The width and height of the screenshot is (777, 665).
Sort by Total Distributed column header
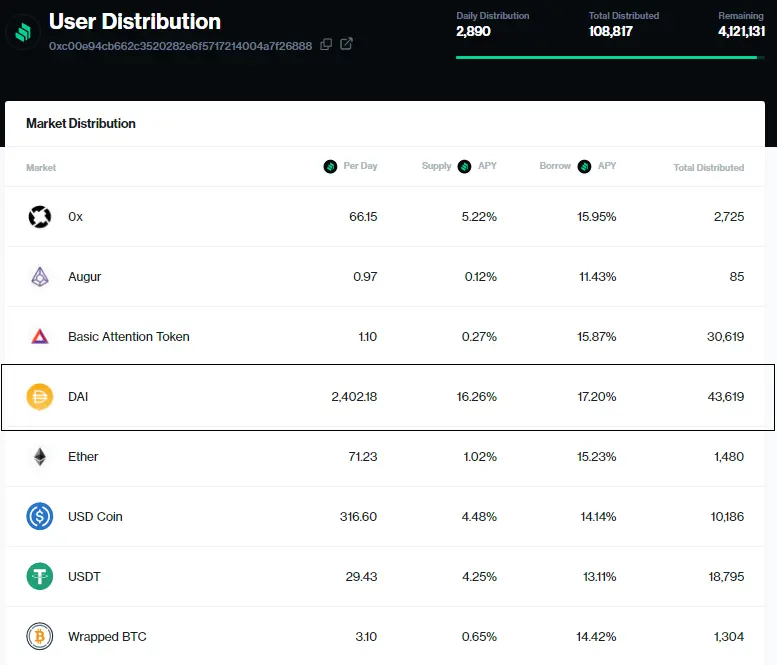(709, 167)
